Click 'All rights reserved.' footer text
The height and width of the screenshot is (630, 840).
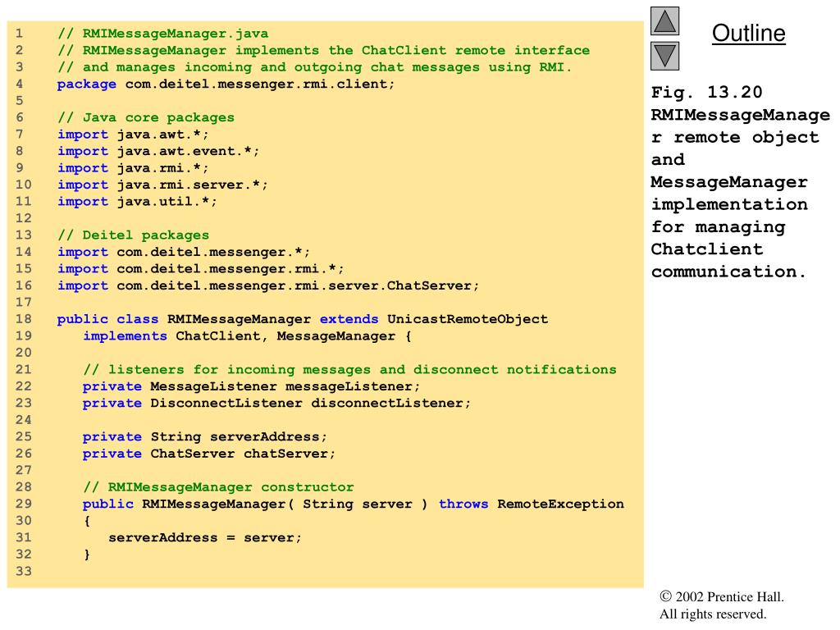pos(713,614)
